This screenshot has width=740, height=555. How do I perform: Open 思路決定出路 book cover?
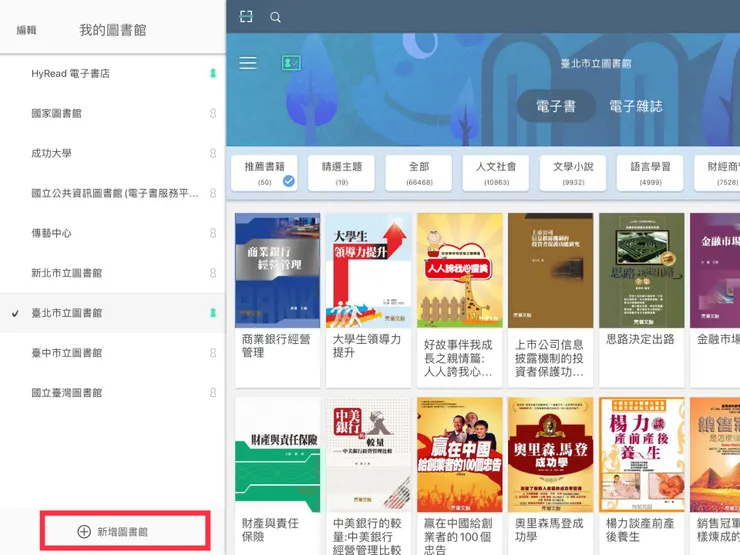pos(642,270)
